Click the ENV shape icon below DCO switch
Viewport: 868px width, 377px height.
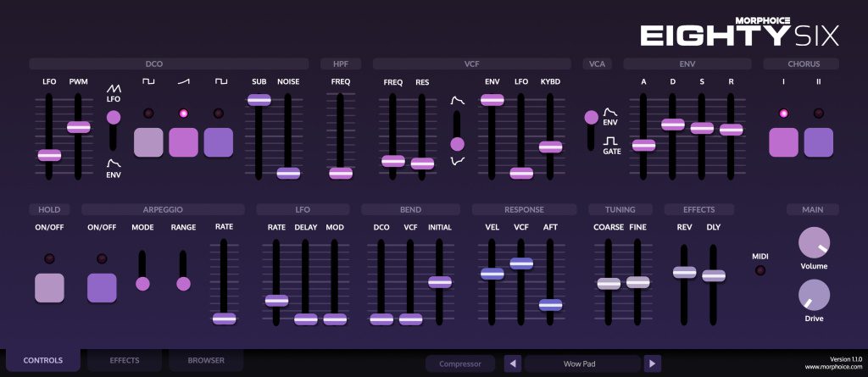tap(114, 163)
